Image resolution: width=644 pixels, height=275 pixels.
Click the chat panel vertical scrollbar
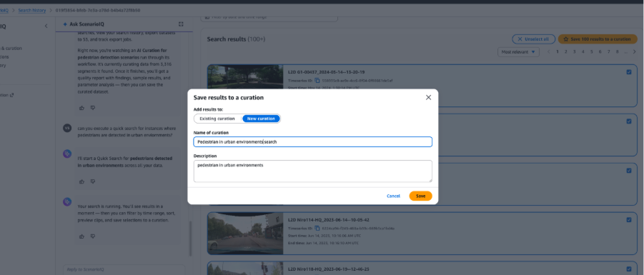(x=190, y=239)
